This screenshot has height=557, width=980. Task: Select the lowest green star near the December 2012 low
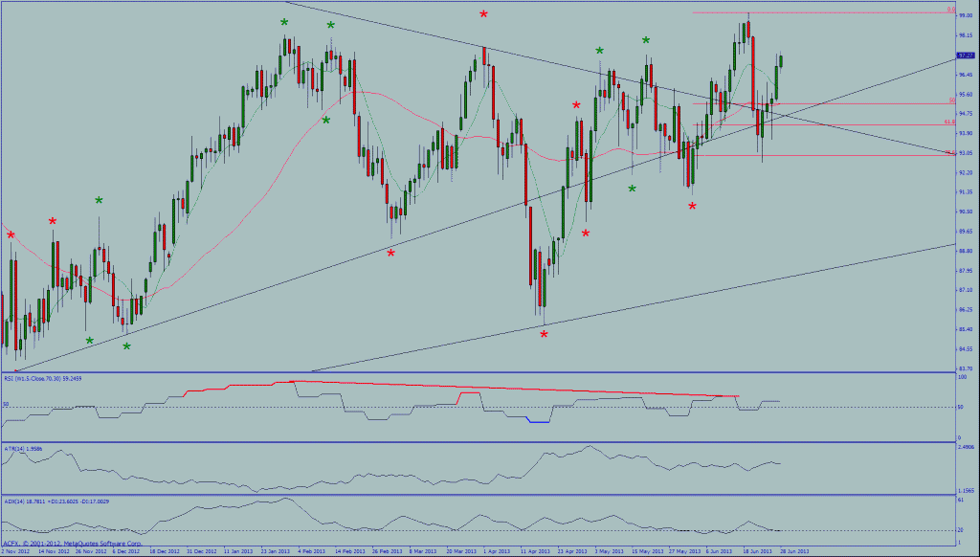[x=126, y=346]
